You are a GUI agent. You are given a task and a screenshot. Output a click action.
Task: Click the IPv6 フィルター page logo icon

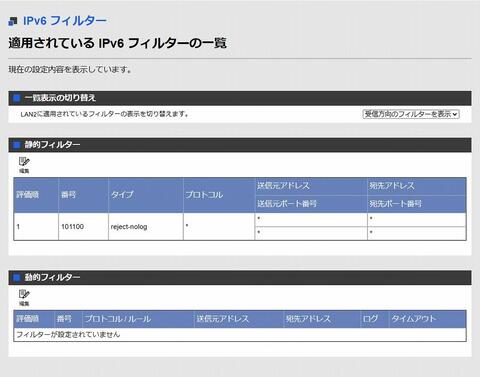click(x=13, y=22)
